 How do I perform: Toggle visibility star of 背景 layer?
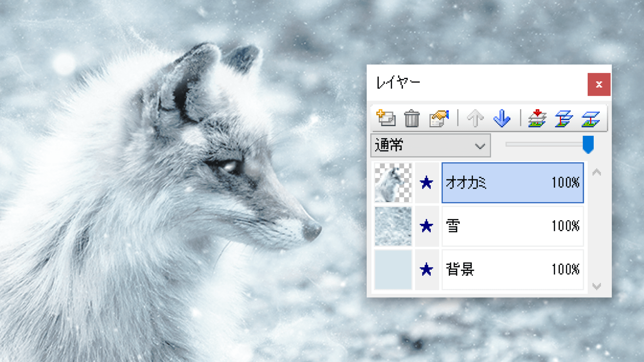tap(426, 269)
